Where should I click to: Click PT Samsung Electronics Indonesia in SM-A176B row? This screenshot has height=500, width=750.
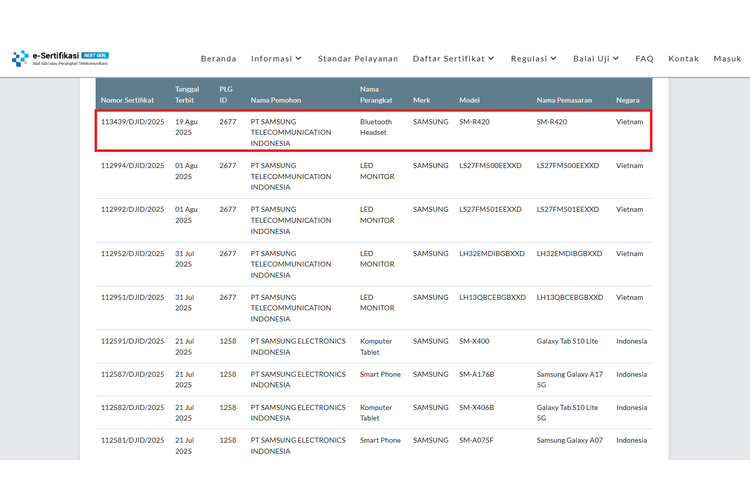pos(298,379)
